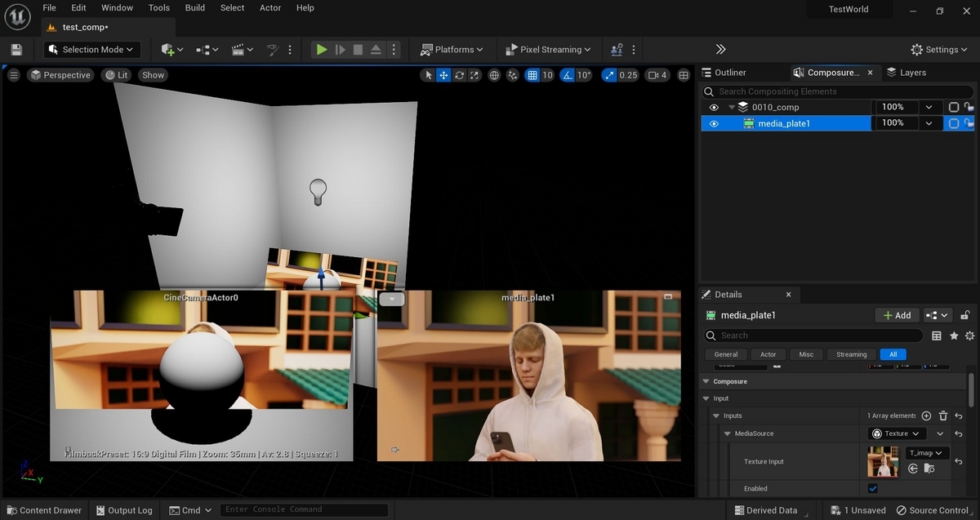Switch to the Layers tab

(x=906, y=73)
